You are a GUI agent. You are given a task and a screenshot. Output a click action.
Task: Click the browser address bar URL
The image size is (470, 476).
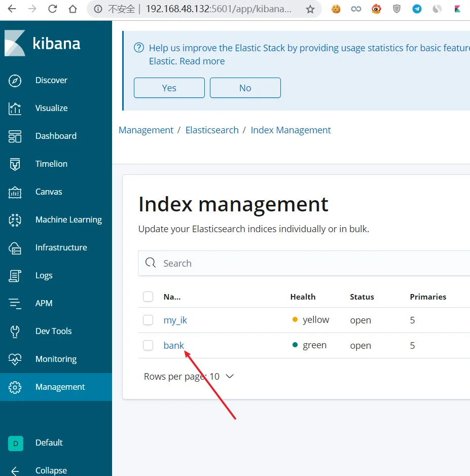tap(219, 9)
